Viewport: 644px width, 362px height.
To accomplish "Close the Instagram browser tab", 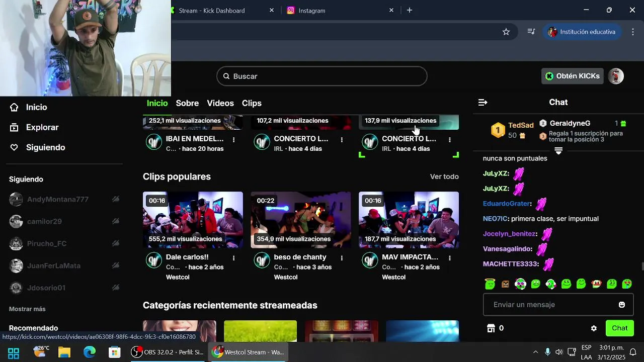I will coord(391,11).
